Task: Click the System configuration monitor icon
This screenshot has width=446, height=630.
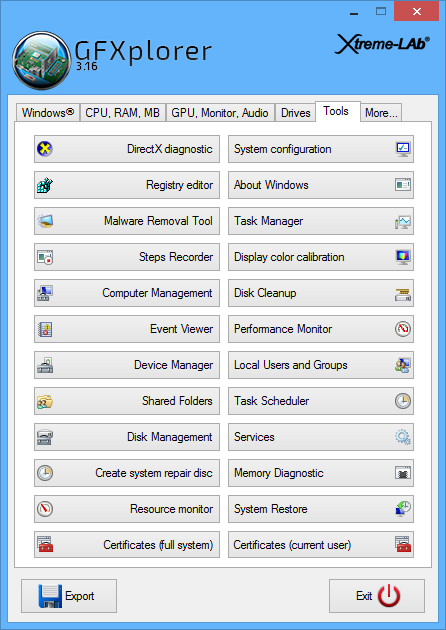Action: 403,149
